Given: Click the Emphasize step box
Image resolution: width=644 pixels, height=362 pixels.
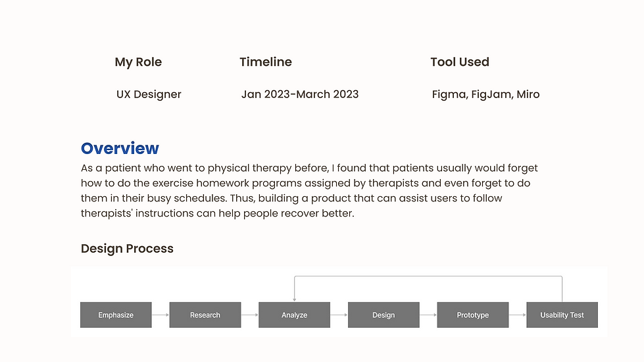Looking at the screenshot, I should point(116,315).
